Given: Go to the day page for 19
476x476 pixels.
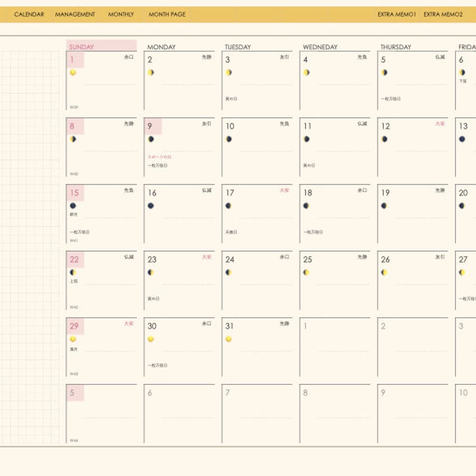Looking at the screenshot, I should coord(385,193).
